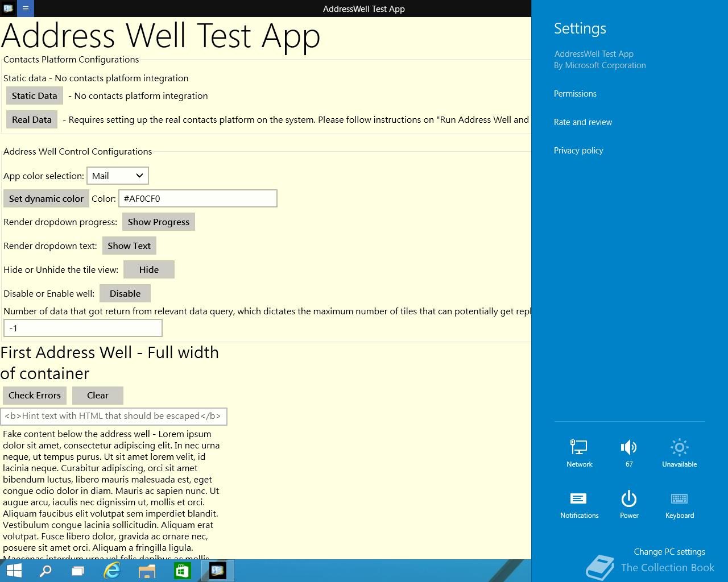The image size is (728, 582).
Task: Click the Show Text button
Action: click(x=129, y=246)
